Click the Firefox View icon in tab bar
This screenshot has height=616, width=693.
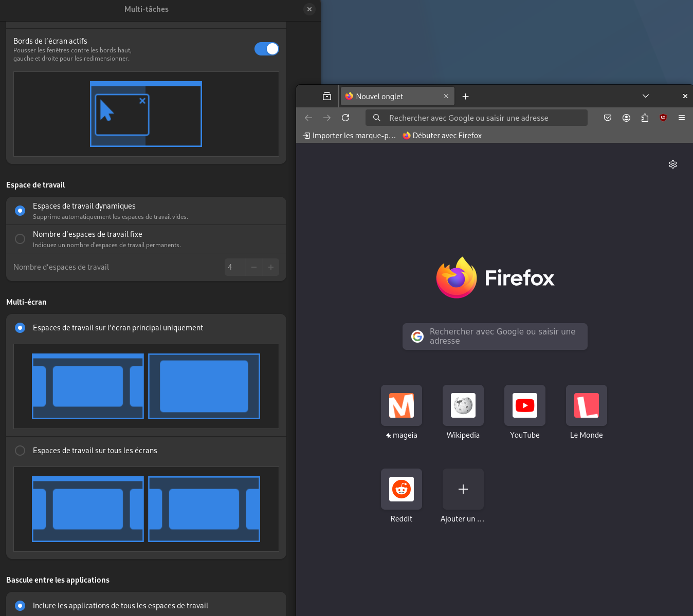(327, 96)
